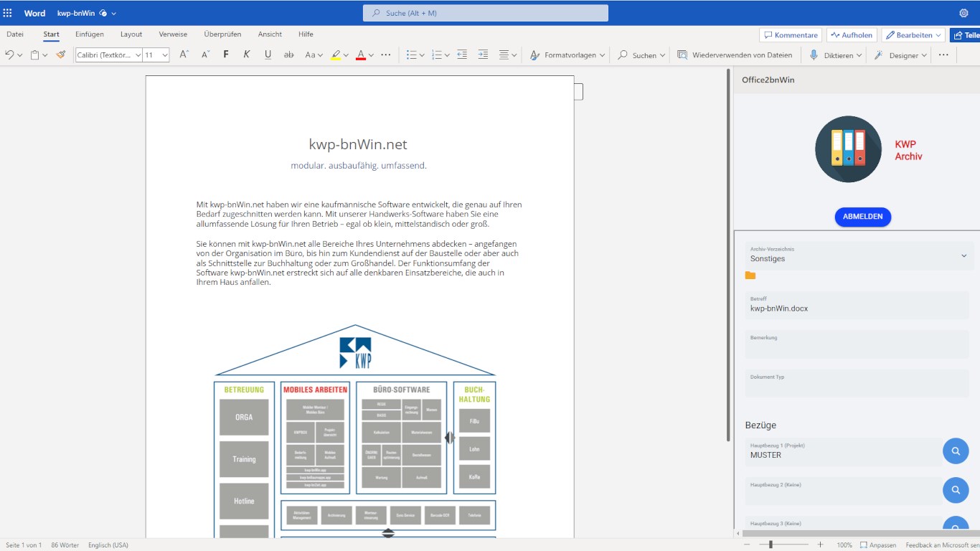Click search icon beside Hauptbezug 2 (Keine)
The height and width of the screenshot is (551, 980).
(956, 491)
